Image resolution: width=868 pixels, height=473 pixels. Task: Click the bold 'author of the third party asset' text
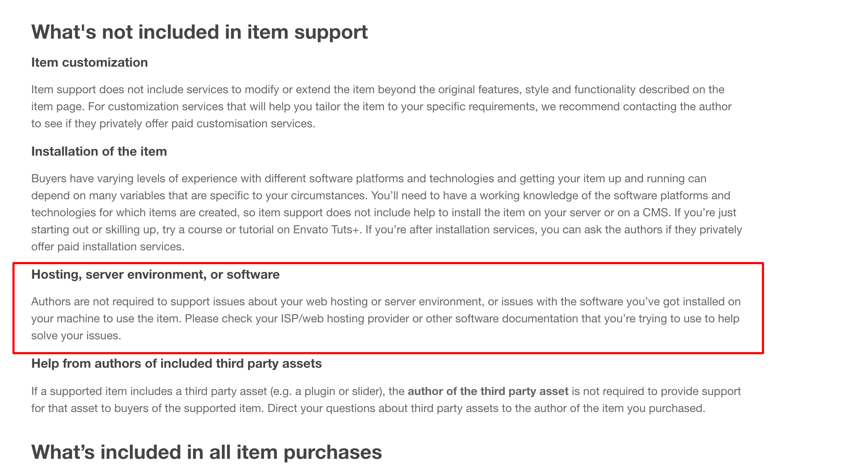point(488,391)
